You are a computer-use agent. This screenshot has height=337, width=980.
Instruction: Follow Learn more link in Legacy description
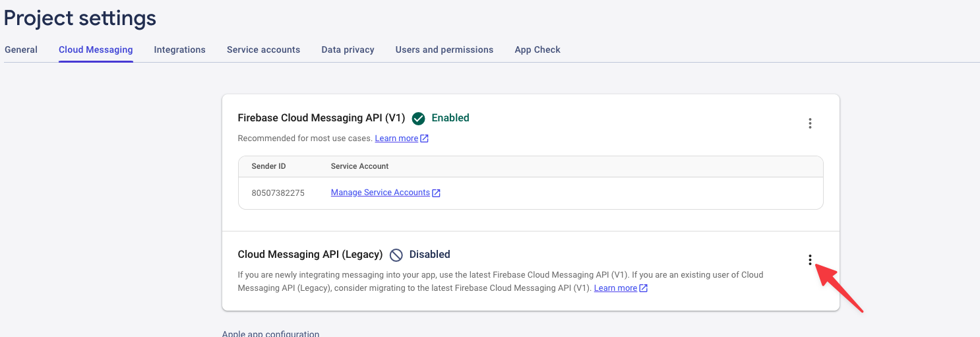[x=615, y=288]
